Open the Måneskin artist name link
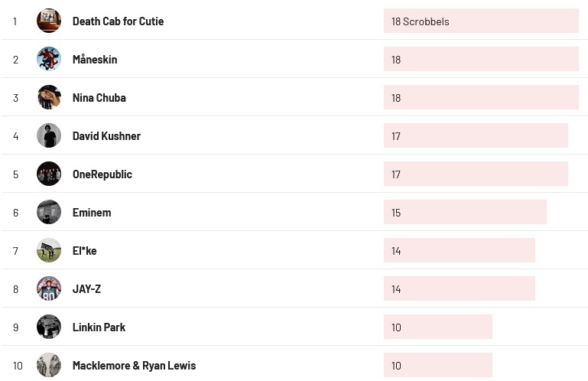This screenshot has height=381, width=588. pyautogui.click(x=95, y=60)
